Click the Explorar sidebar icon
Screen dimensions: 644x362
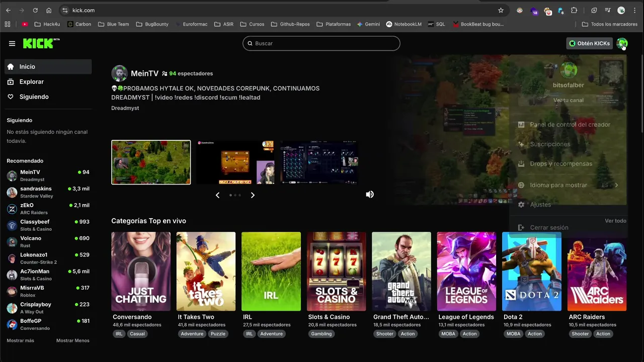click(x=11, y=81)
